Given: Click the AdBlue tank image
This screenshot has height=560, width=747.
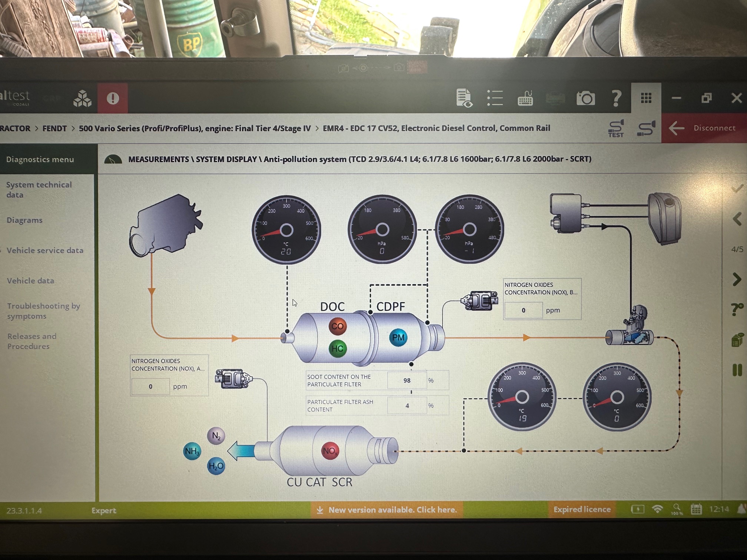Looking at the screenshot, I should 665,218.
